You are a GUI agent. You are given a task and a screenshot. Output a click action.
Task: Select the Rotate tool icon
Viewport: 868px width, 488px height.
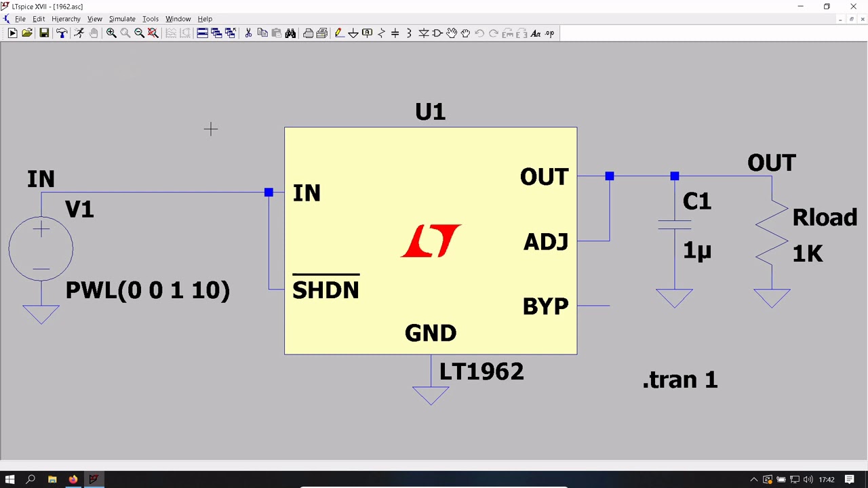pos(507,33)
